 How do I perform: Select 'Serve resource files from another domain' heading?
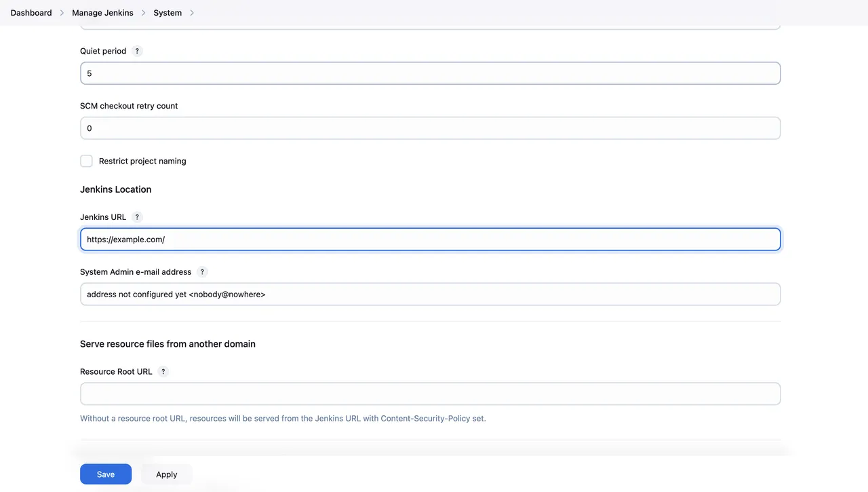coord(167,344)
